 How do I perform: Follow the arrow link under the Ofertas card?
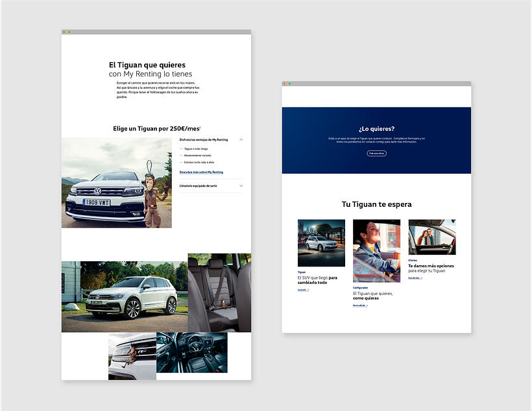(x=415, y=278)
